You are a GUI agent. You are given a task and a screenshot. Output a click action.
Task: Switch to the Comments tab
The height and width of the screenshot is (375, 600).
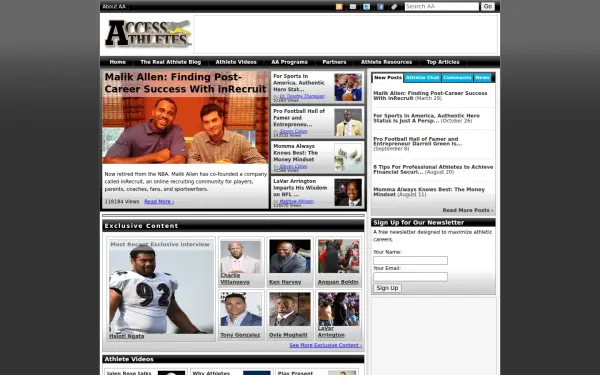[457, 78]
